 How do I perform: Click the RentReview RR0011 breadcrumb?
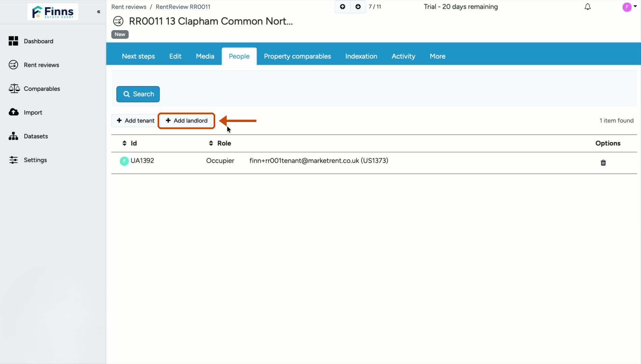coord(183,7)
